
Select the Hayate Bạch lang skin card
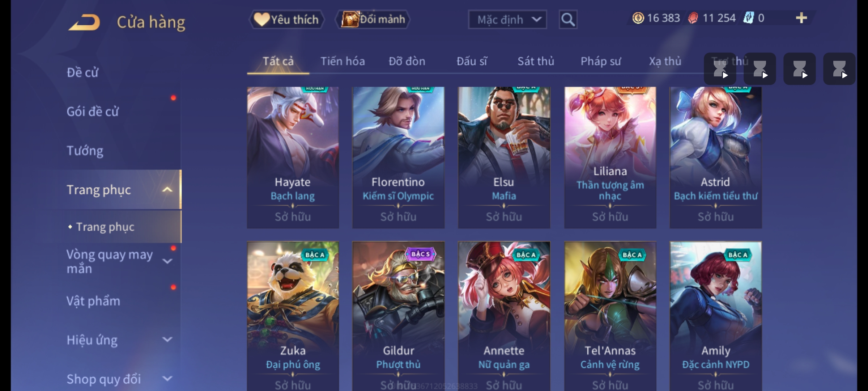pos(293,157)
